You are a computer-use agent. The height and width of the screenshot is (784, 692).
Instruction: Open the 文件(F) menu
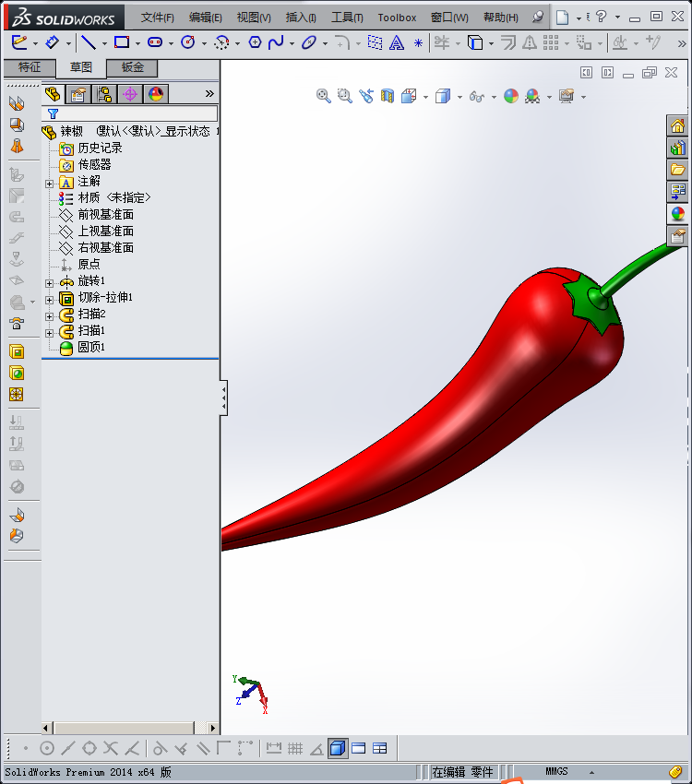(x=158, y=18)
